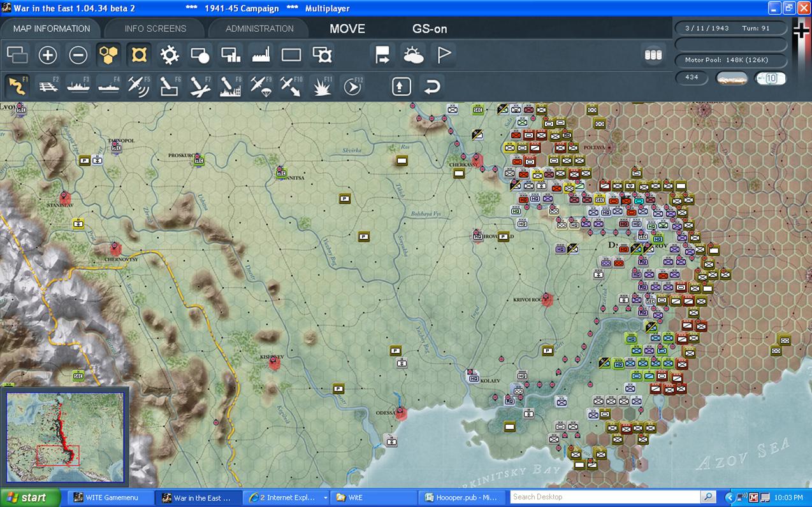
Task: Click the rectangle with fort symbol icon
Action: [322, 55]
